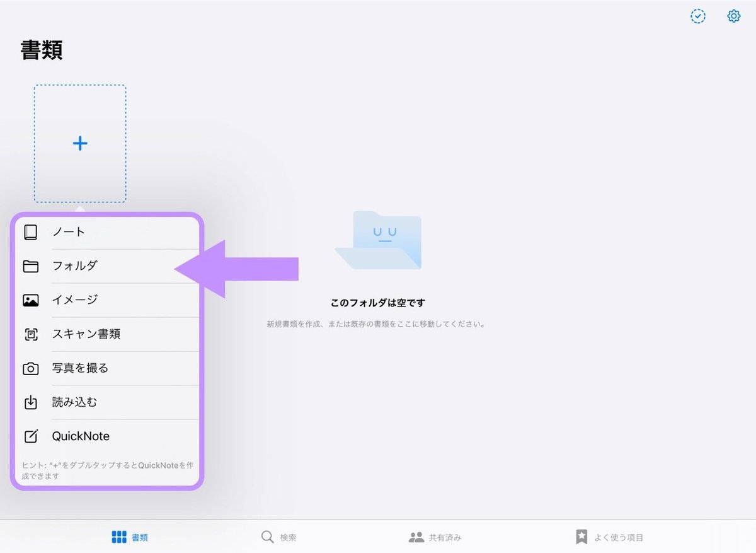
Task: Click the people icon on 共有済み tab
Action: tap(416, 537)
